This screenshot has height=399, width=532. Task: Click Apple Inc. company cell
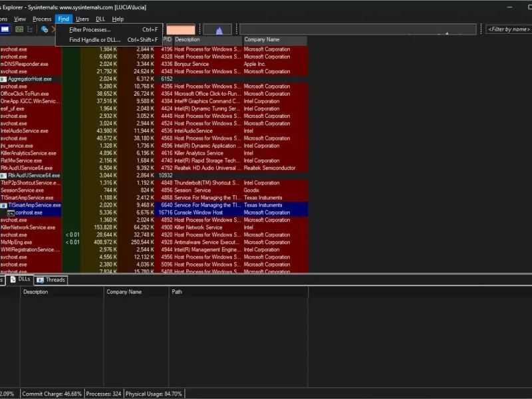255,64
